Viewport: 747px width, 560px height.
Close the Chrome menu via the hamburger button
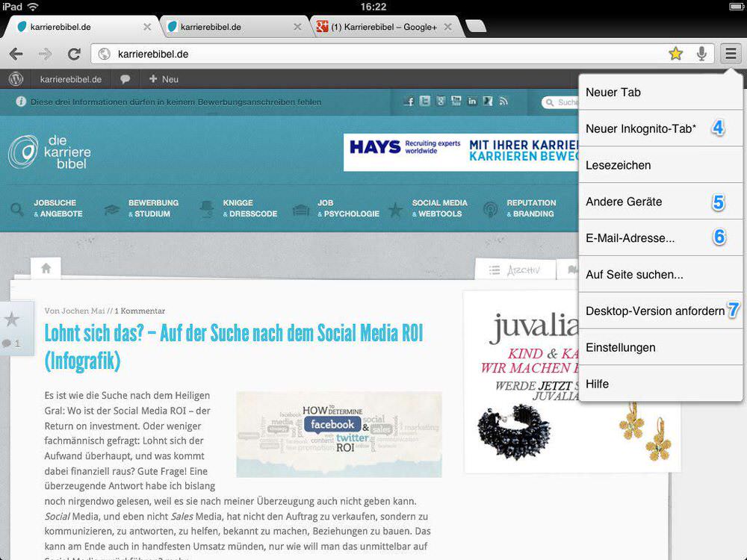pyautogui.click(x=731, y=53)
